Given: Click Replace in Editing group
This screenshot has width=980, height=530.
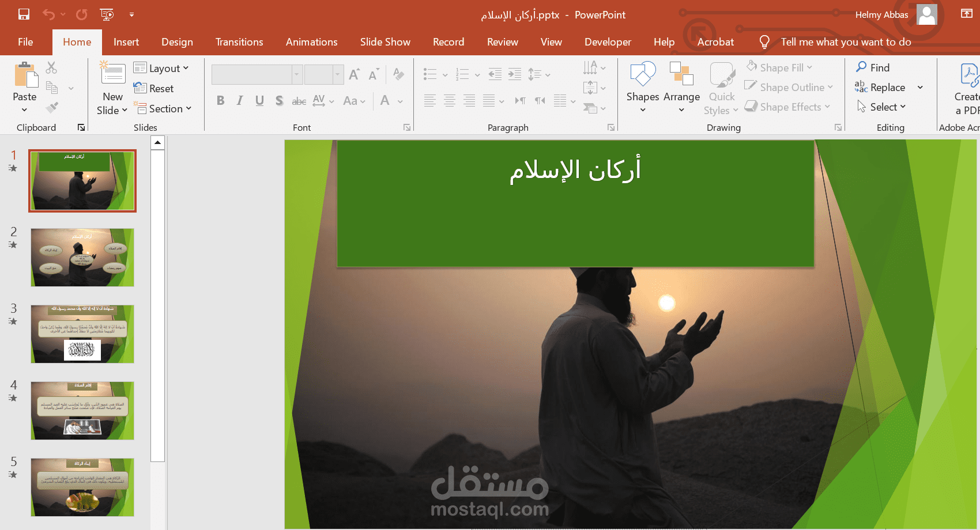Looking at the screenshot, I should click(x=880, y=87).
